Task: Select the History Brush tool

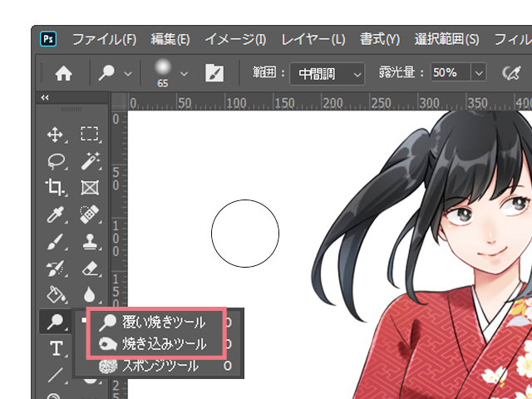Action: pos(55,268)
